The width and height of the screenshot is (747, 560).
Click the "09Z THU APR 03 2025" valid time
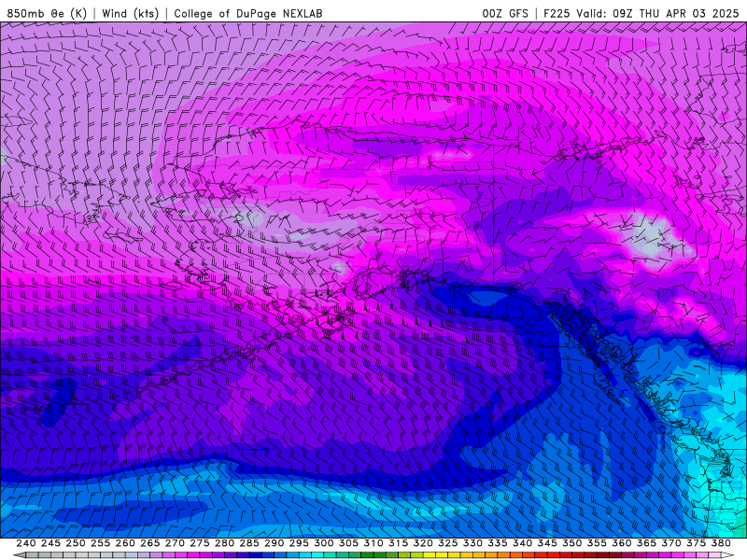(675, 13)
